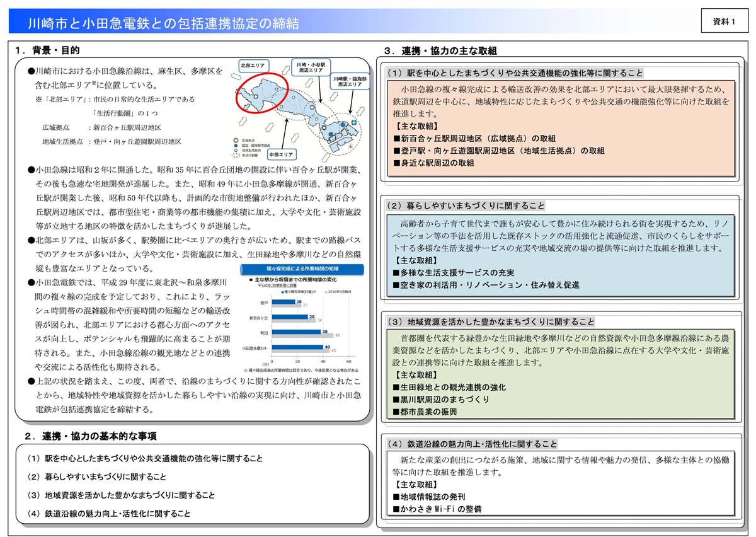Click section 2 item '(3)地域資源を活かした豊かなまちづくりに関すること'
Screen dimensions: 756x537
tap(121, 495)
